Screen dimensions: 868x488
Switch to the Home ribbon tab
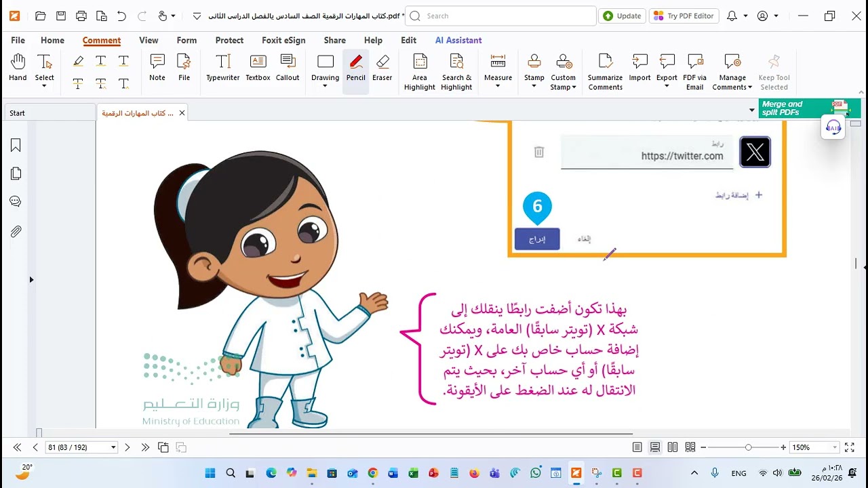tap(52, 40)
